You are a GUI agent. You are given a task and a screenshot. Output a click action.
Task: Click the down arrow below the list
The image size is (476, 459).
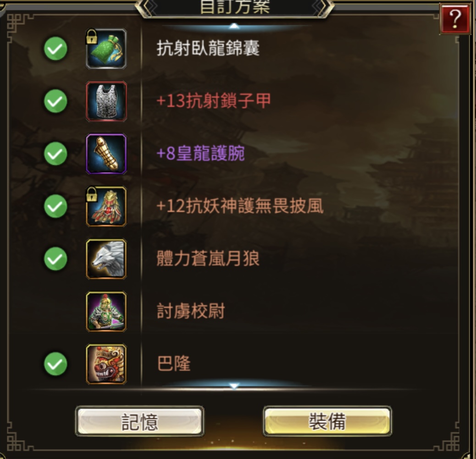point(234,386)
